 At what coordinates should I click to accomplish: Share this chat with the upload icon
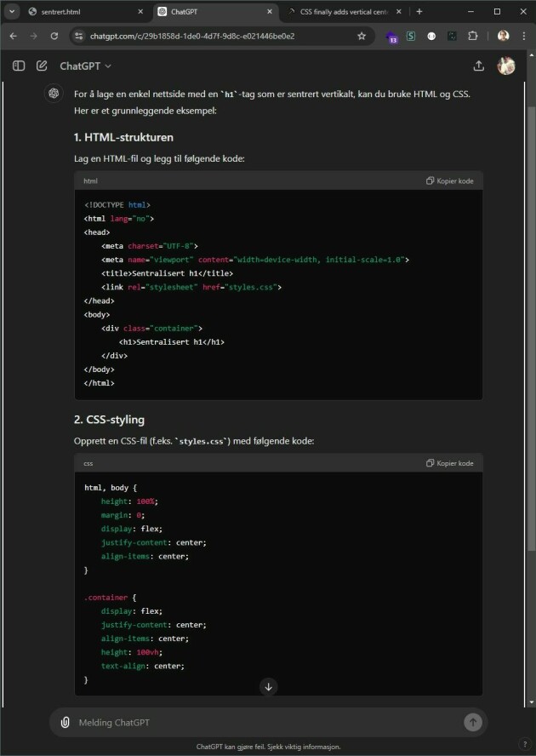[479, 66]
